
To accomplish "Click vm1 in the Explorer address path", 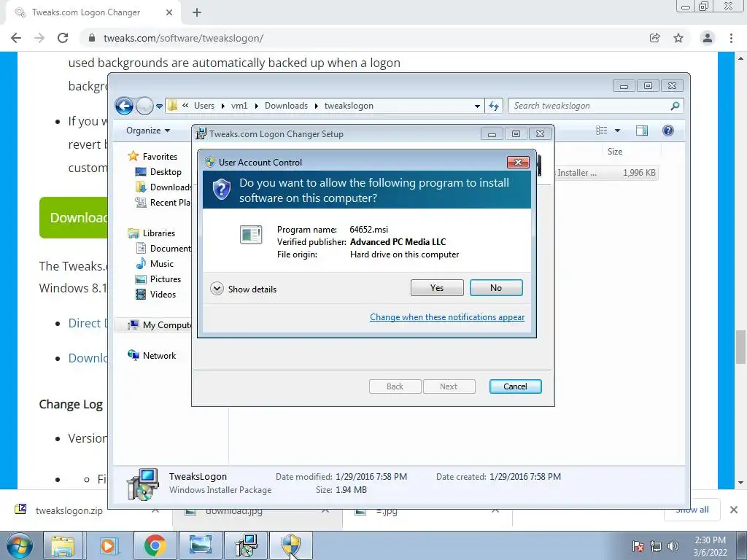I will tap(239, 106).
